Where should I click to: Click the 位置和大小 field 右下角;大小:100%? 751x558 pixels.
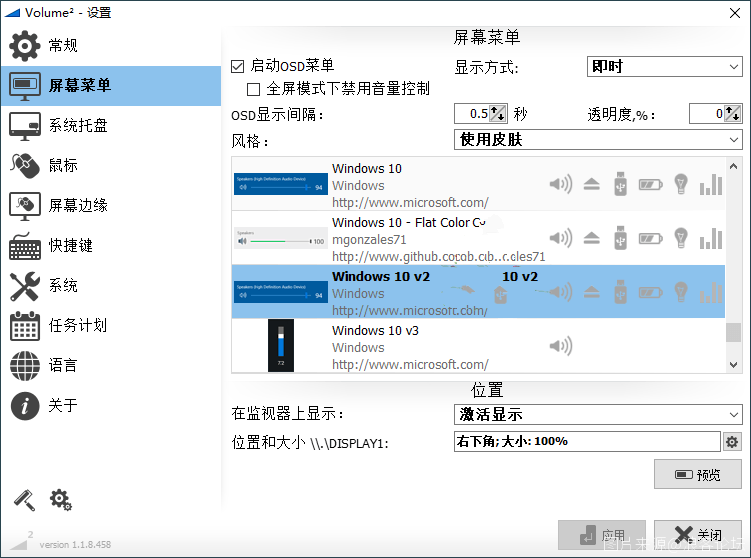coord(587,441)
